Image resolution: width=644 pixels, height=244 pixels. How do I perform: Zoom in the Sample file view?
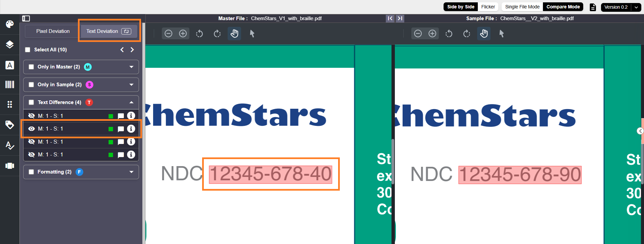click(432, 34)
